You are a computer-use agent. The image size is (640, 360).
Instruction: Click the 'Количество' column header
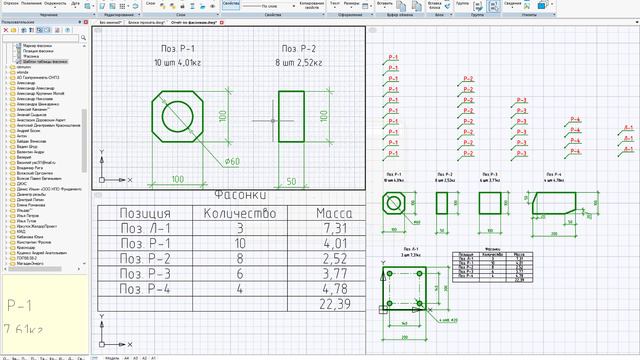point(240,213)
